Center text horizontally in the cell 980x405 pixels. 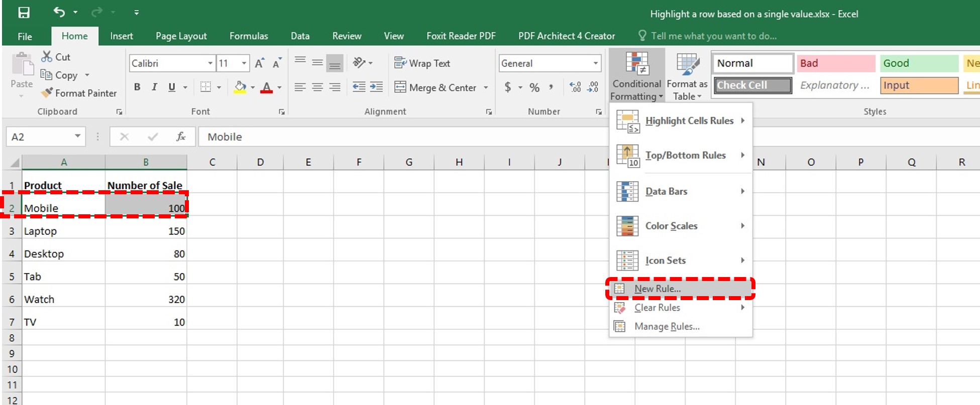pyautogui.click(x=317, y=87)
